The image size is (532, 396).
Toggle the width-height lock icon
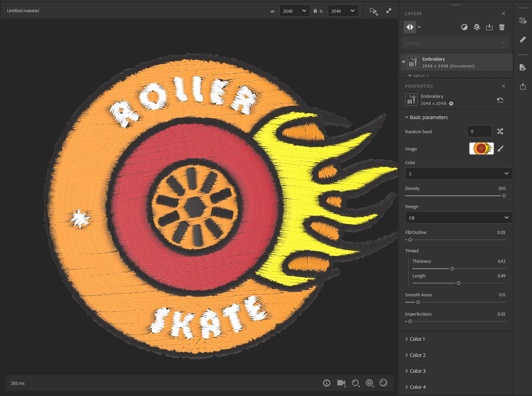click(315, 11)
